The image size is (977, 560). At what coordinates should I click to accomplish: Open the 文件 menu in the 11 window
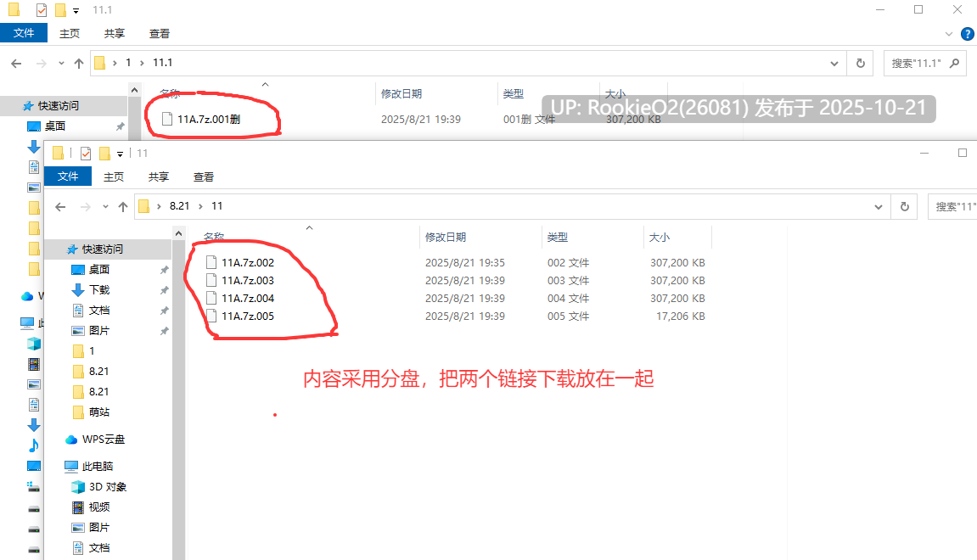click(x=68, y=176)
